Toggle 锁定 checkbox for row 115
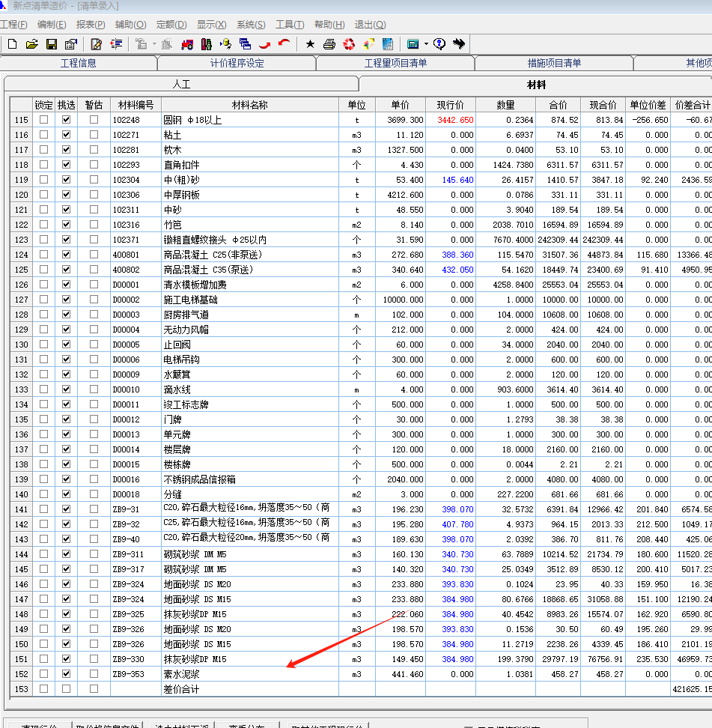Image resolution: width=712 pixels, height=728 pixels. [x=43, y=119]
